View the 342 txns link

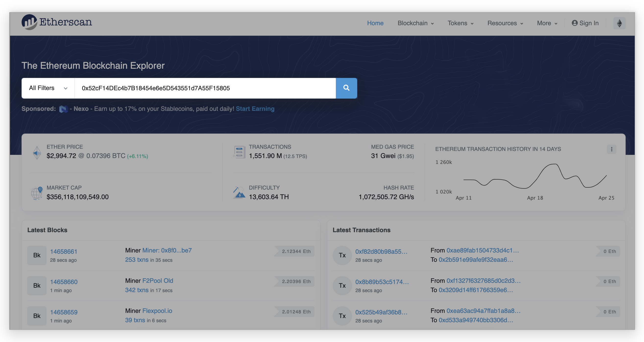(x=137, y=290)
